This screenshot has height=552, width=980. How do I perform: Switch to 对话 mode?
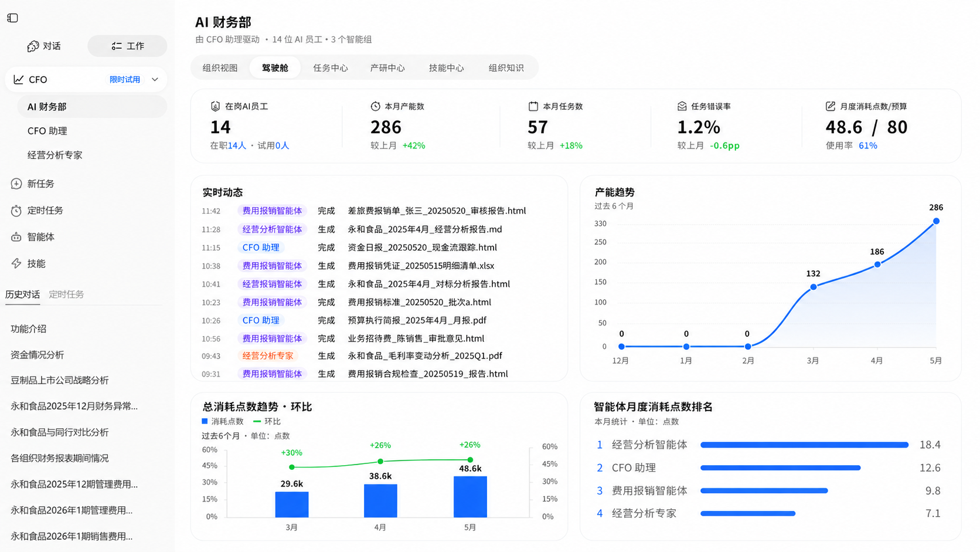45,46
